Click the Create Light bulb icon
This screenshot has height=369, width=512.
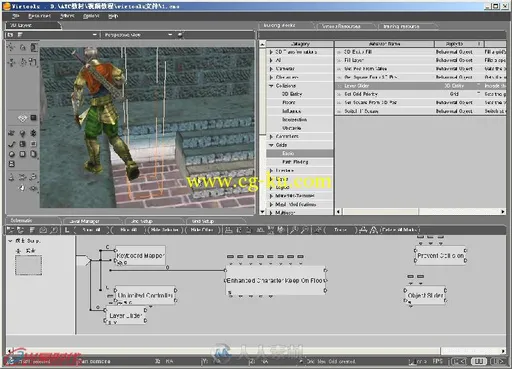tap(22, 133)
